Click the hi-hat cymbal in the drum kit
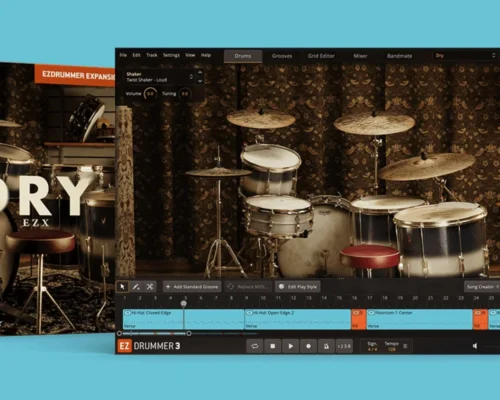The image size is (500, 400). [x=218, y=172]
